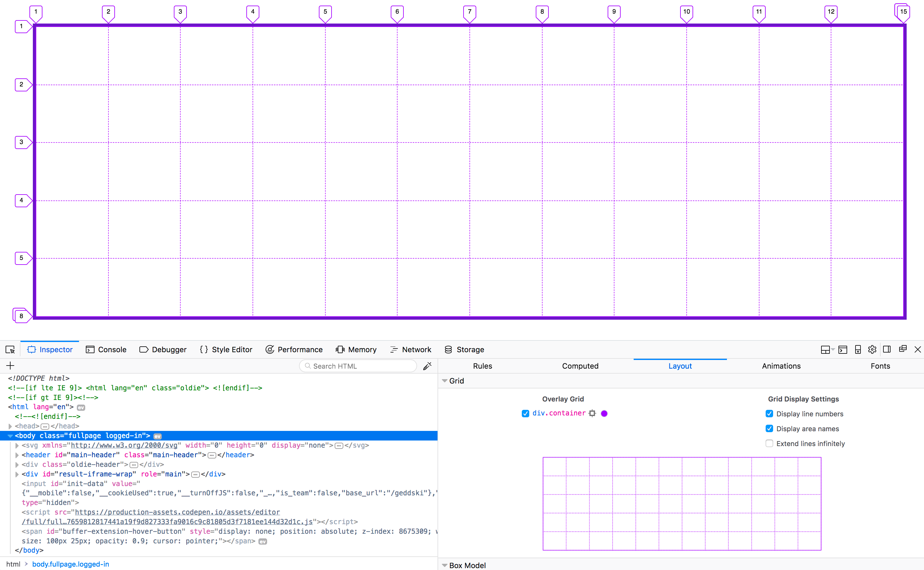Screen dimensions: 924x570
Task: Switch to the Rules sidebar tab
Action: 482,366
